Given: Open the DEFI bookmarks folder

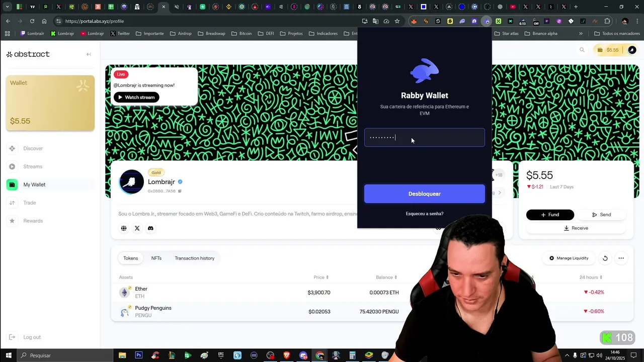Looking at the screenshot, I should point(266,34).
